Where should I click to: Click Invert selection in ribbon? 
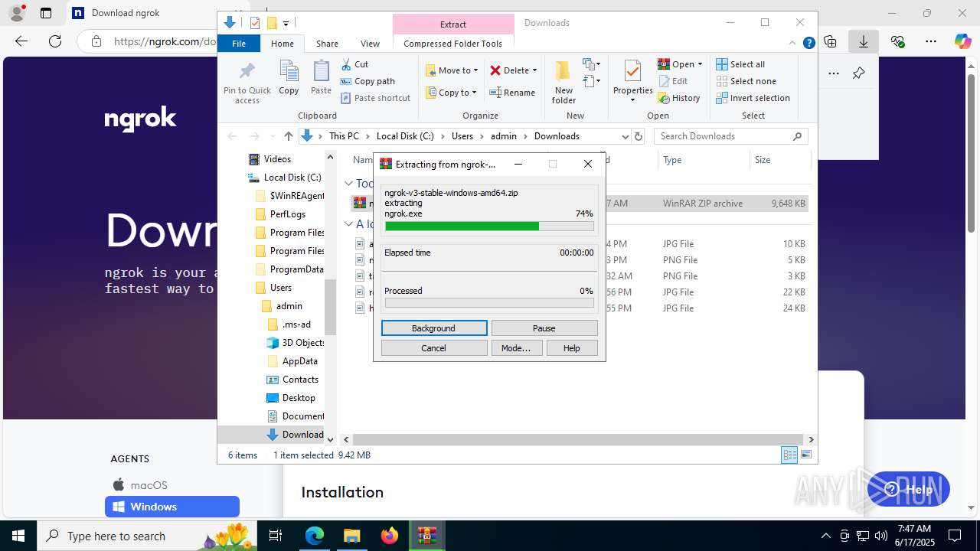click(753, 98)
